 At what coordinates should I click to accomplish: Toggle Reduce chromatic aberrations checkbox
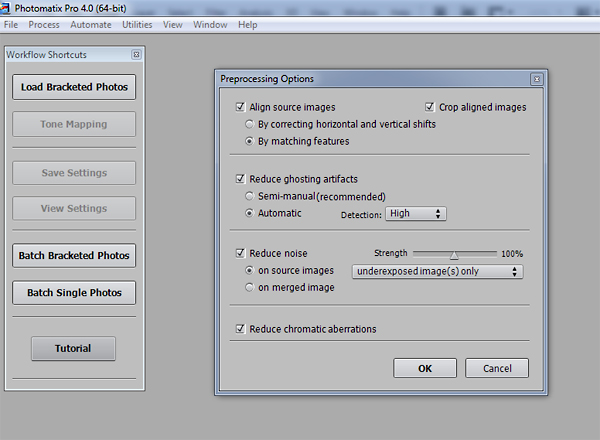click(x=240, y=329)
